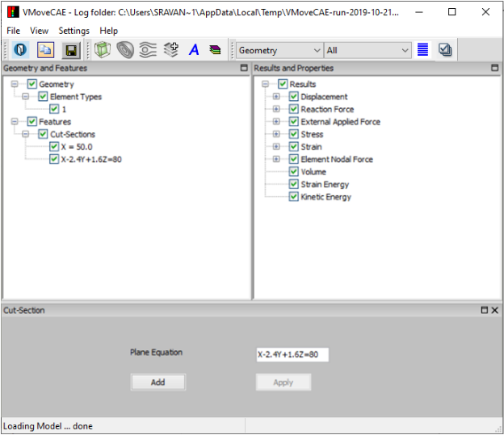Image resolution: width=504 pixels, height=435 pixels.
Task: Close the Cut-Section panel
Action: click(x=494, y=310)
